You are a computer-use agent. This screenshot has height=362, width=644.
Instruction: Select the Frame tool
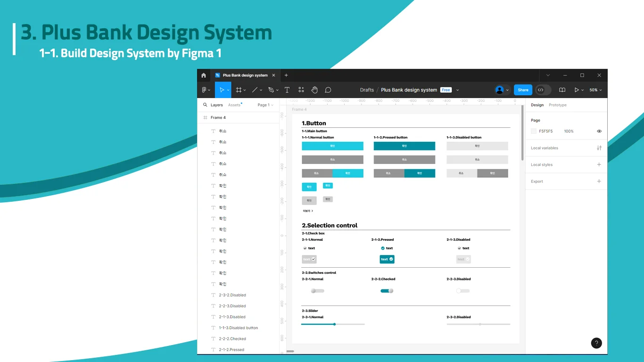pos(239,90)
